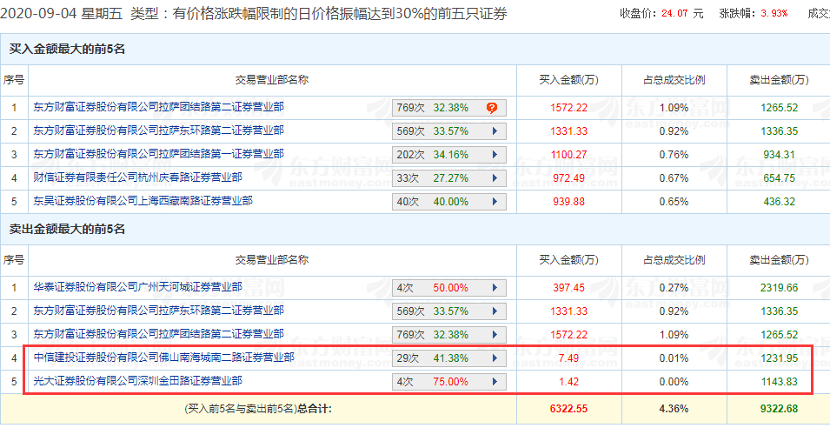
Task: Open 东吴证券上海西藏南路证券营业部 link
Action: click(x=143, y=201)
